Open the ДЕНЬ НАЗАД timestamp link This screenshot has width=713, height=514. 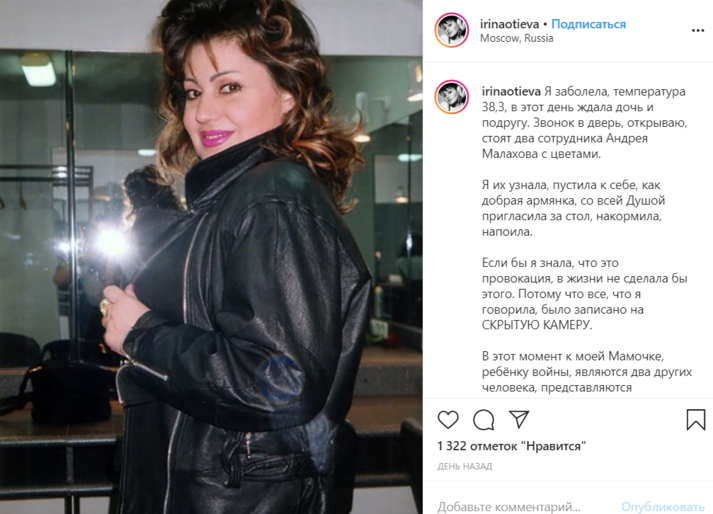465,466
